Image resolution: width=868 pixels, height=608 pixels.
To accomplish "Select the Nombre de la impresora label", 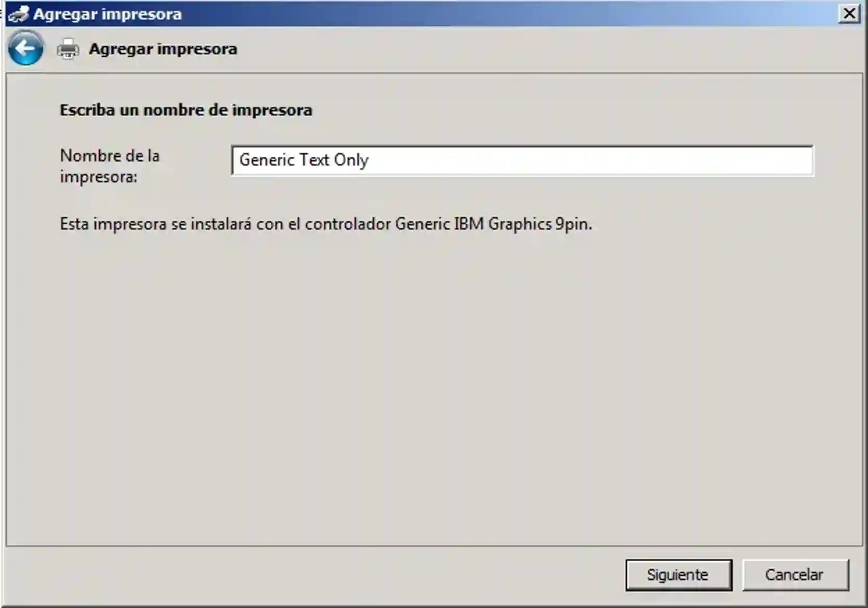I will tap(109, 167).
